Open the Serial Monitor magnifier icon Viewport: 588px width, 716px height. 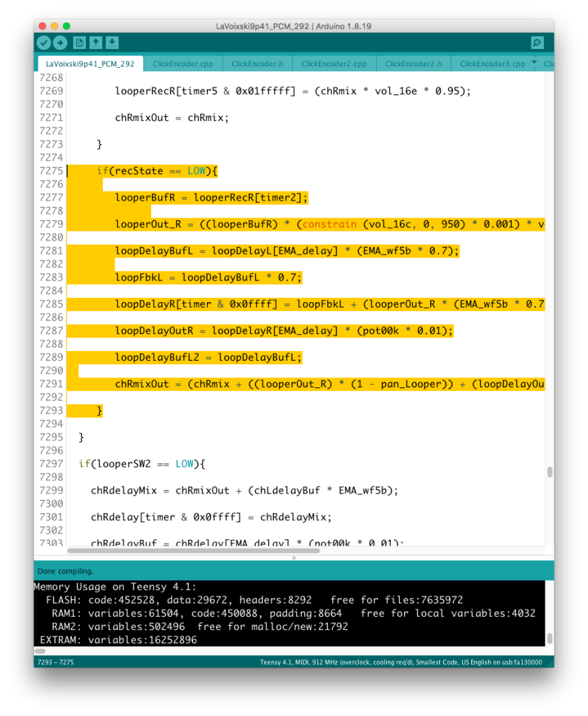[538, 43]
